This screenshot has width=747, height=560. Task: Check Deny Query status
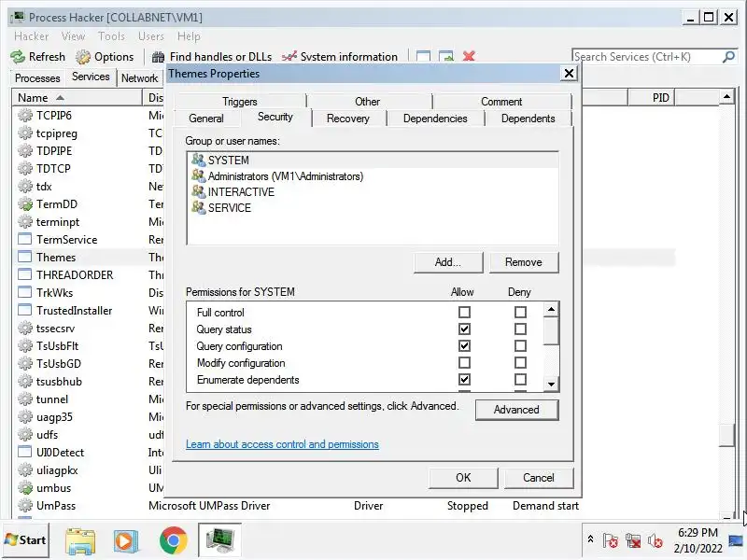coord(520,329)
